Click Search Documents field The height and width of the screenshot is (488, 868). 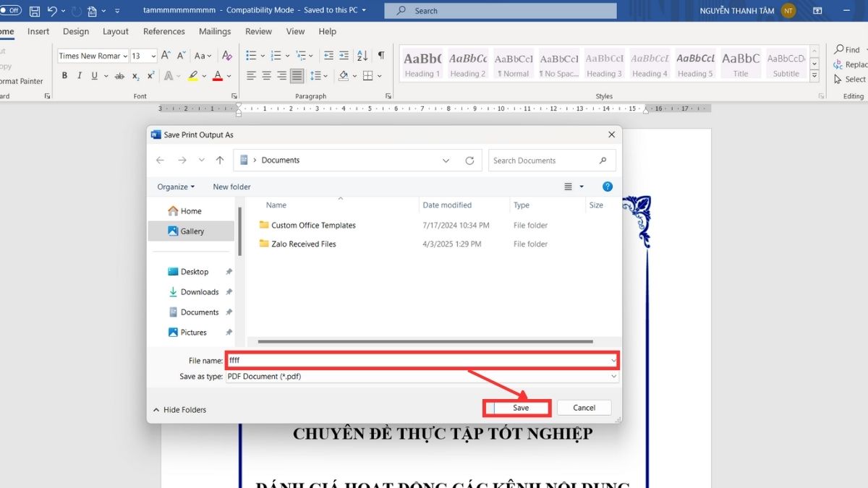pos(552,160)
